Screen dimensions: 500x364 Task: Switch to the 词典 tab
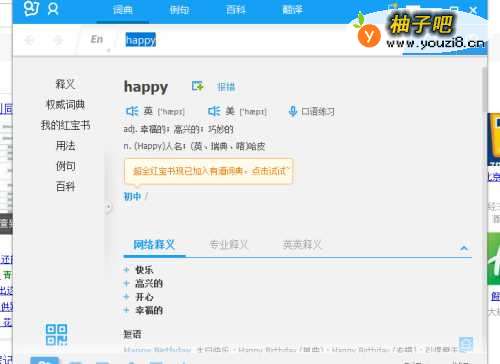click(123, 10)
